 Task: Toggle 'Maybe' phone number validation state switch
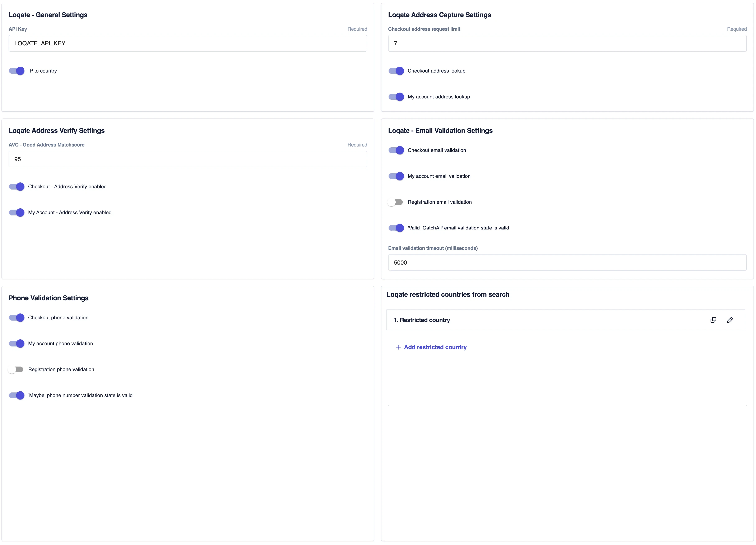click(x=17, y=395)
